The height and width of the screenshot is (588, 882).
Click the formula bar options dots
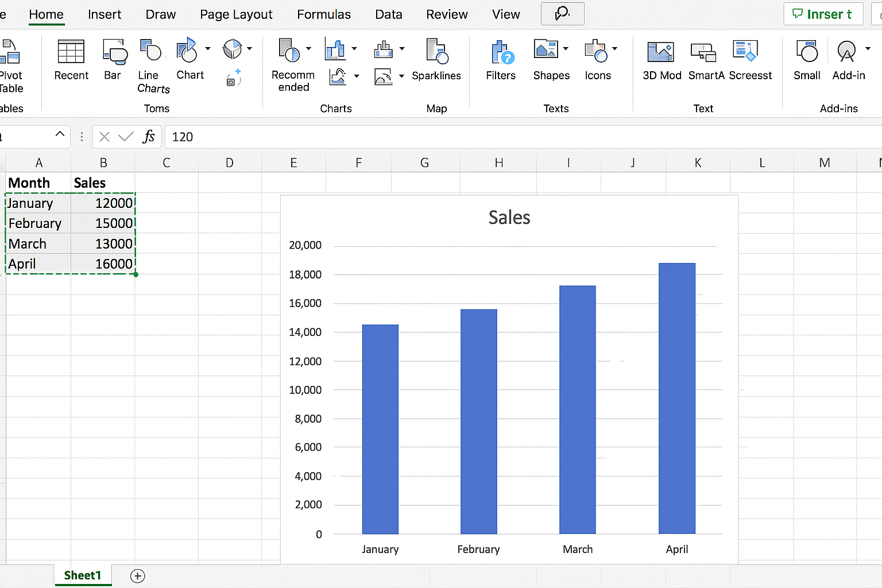point(82,137)
